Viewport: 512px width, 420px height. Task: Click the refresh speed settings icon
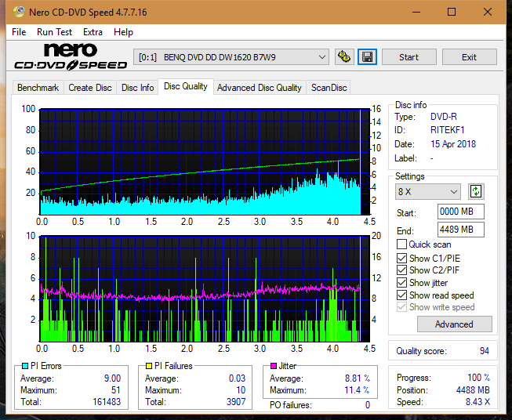(476, 191)
